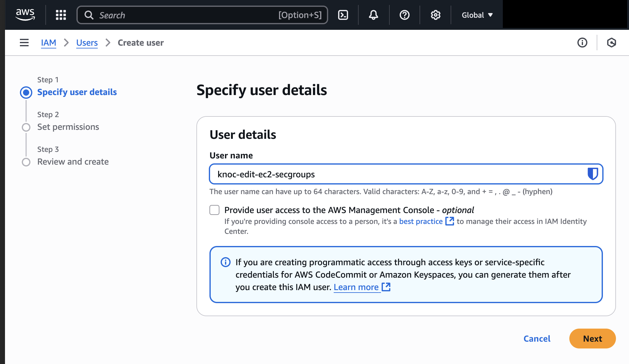Open the navigation hamburger menu
Viewport: 629px width, 364px height.
pyautogui.click(x=24, y=43)
